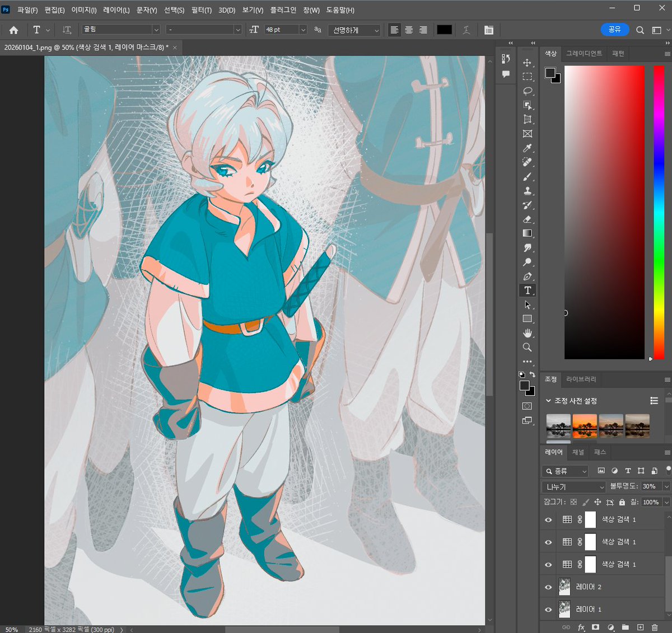This screenshot has width=672, height=633.
Task: Toggle lock image pixels brush icon
Action: pos(586,502)
